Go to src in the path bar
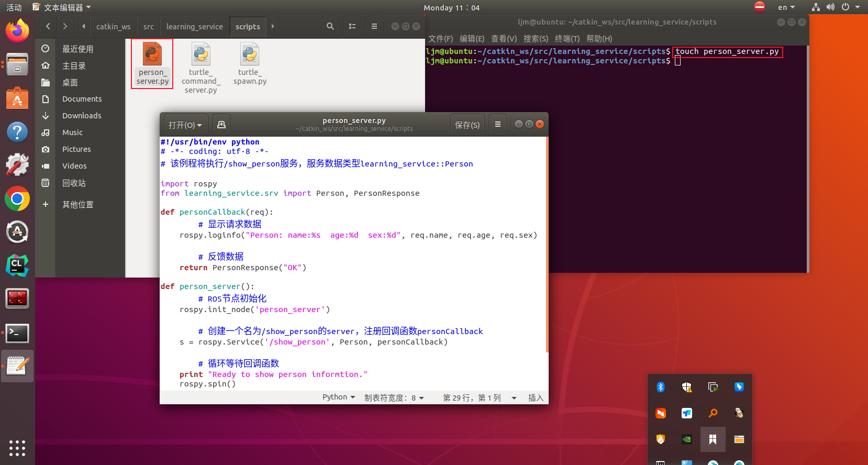868x465 pixels. (x=149, y=26)
